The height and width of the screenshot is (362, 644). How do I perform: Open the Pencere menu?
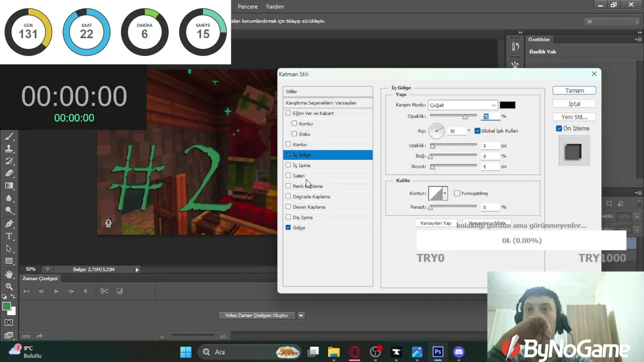pos(248,7)
